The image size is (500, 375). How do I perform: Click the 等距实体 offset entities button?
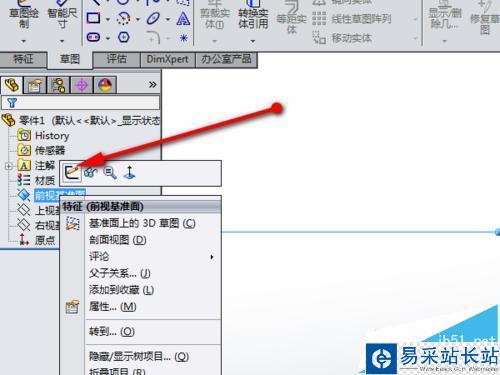point(291,17)
